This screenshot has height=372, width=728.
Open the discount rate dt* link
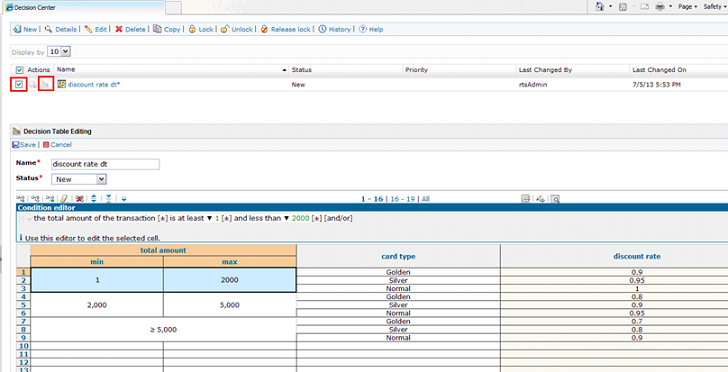point(94,85)
